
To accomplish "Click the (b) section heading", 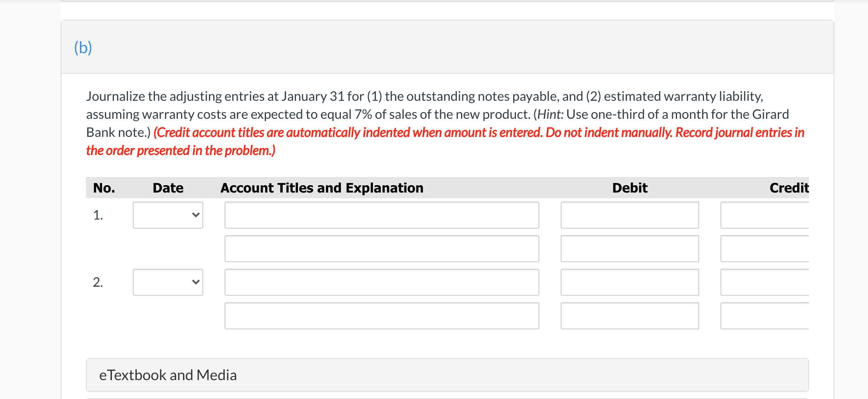I will coord(83,48).
